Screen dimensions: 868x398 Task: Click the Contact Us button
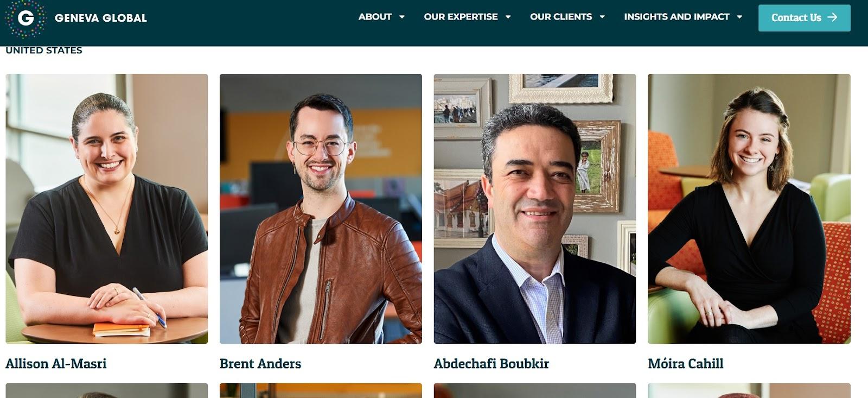click(804, 17)
